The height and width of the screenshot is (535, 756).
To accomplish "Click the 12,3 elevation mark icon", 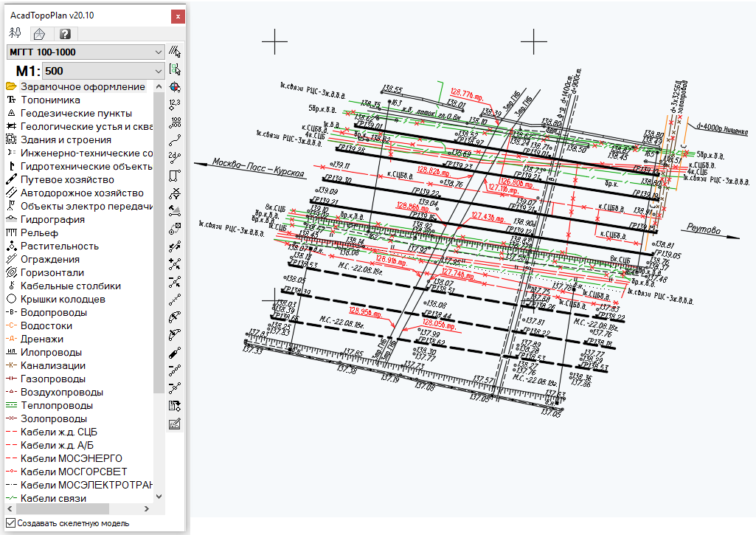I will point(175,105).
